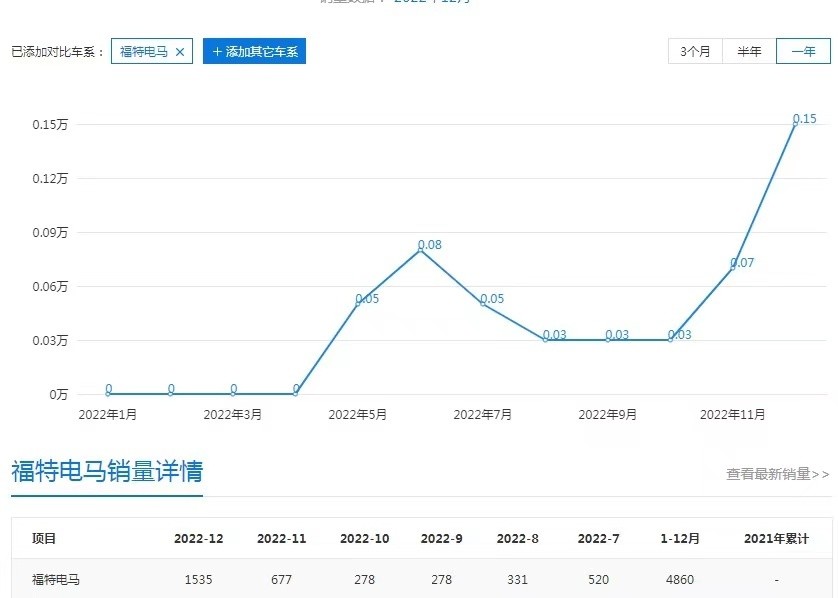Click the 0 data point for February 2022
Image resolution: width=838 pixels, height=598 pixels.
171,394
